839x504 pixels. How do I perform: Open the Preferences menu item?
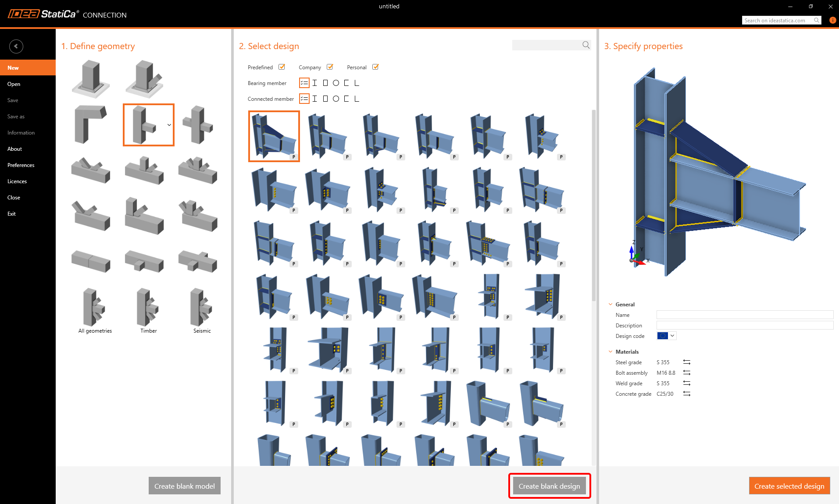click(21, 165)
